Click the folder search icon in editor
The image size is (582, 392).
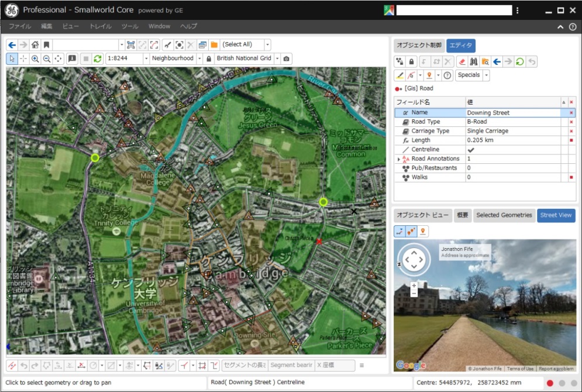(x=485, y=61)
